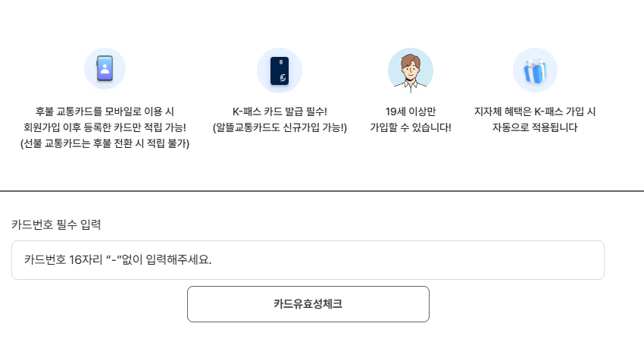Select the smiling person avatar icon
Image resolution: width=644 pixels, height=339 pixels.
click(410, 70)
